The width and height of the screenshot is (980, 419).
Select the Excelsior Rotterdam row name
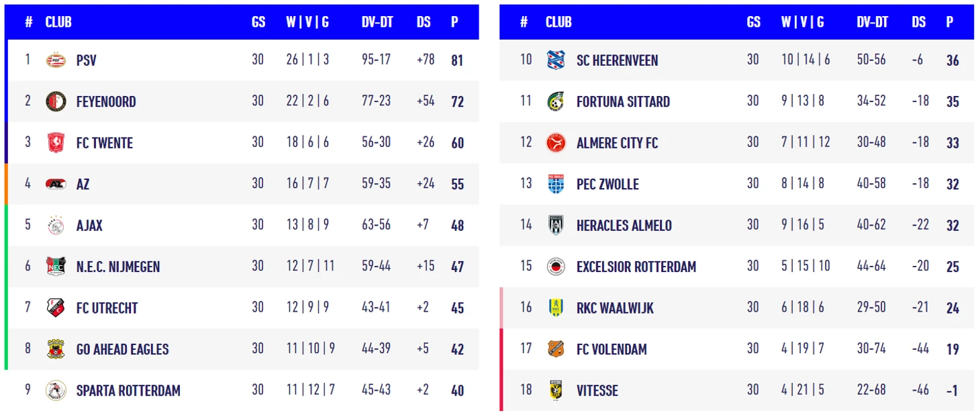point(636,267)
